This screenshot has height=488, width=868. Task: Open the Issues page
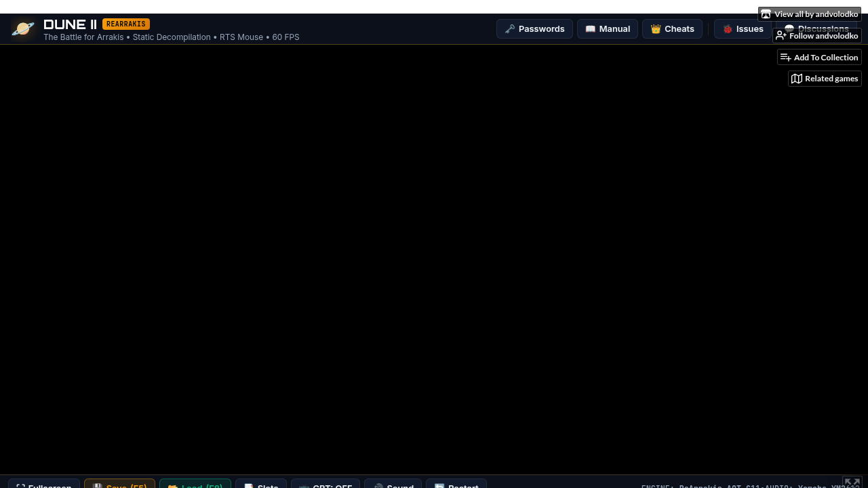click(743, 29)
